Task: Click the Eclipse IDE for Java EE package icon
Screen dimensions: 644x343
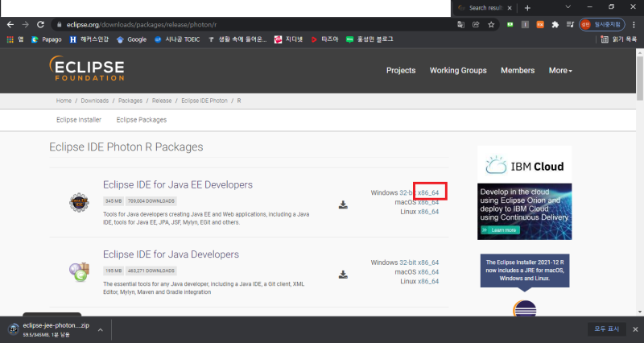Action: (78, 204)
